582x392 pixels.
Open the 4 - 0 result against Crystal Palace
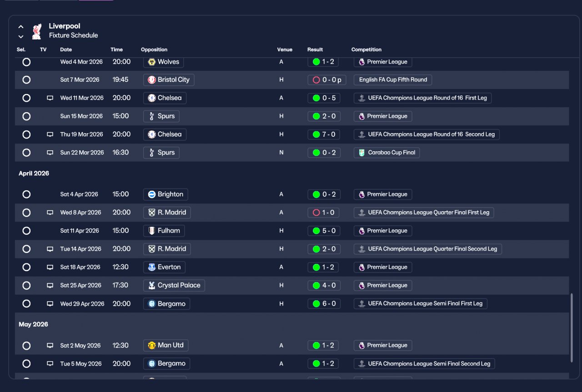click(x=324, y=285)
